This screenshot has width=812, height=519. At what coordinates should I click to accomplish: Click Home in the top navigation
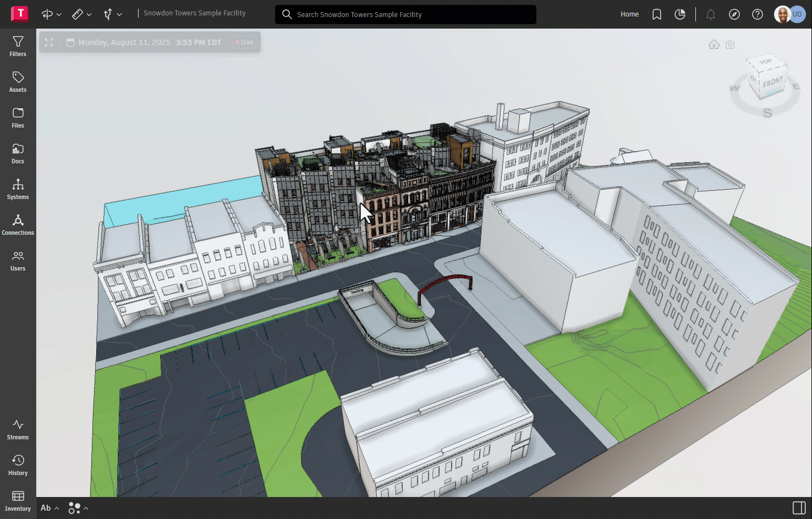pyautogui.click(x=629, y=14)
